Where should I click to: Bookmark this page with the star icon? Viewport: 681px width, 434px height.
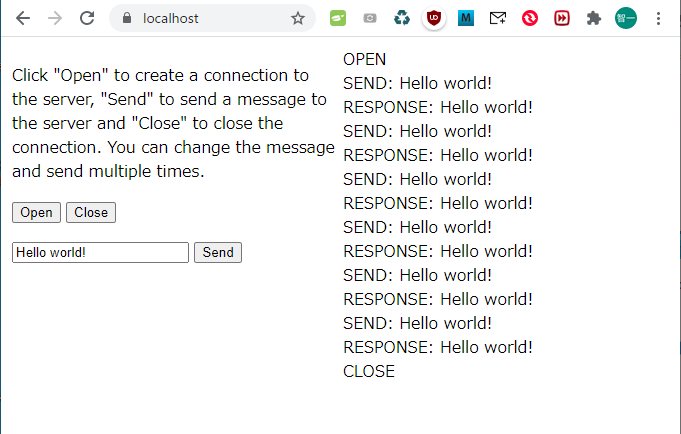coord(297,18)
